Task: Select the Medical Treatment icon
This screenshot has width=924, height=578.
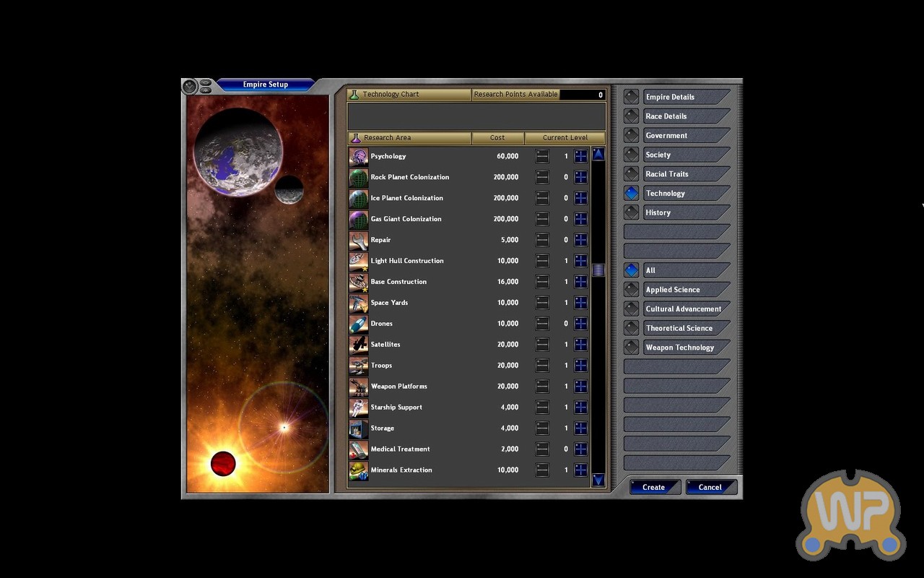Action: coord(359,450)
